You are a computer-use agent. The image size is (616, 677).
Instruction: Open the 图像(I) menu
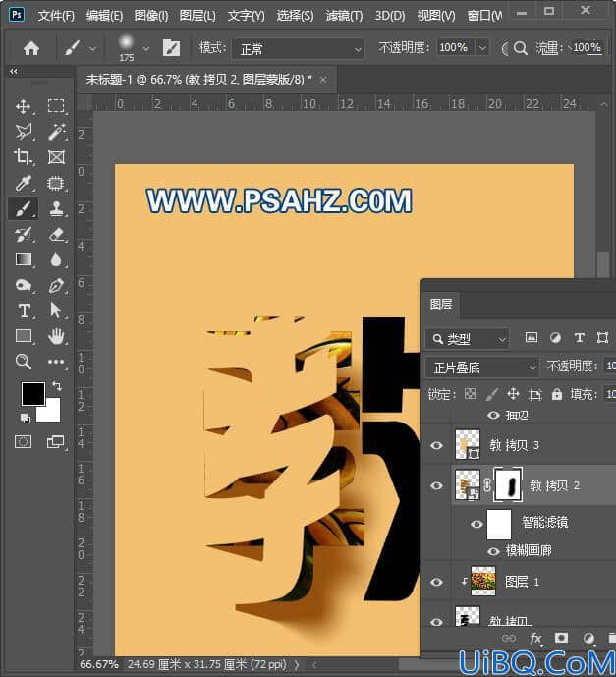(x=151, y=16)
